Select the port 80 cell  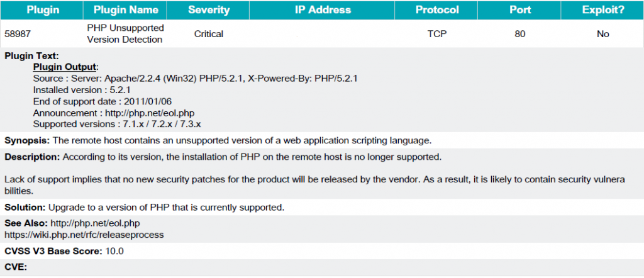[519, 34]
